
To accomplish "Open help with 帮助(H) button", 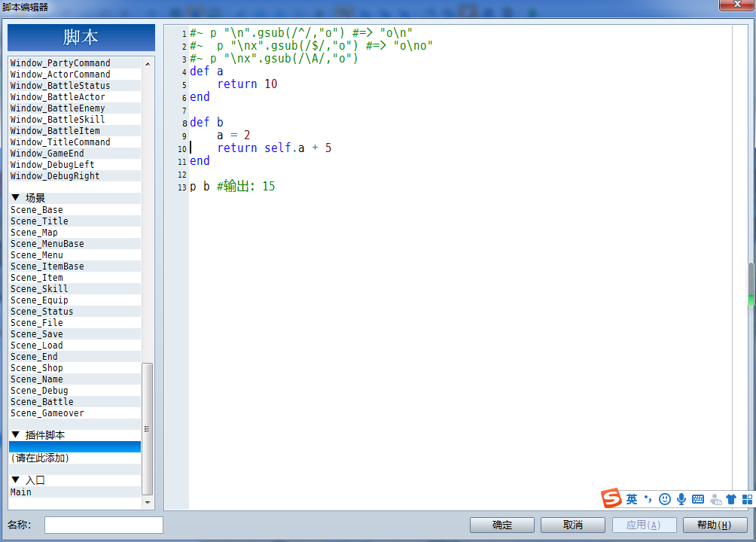I will (715, 525).
